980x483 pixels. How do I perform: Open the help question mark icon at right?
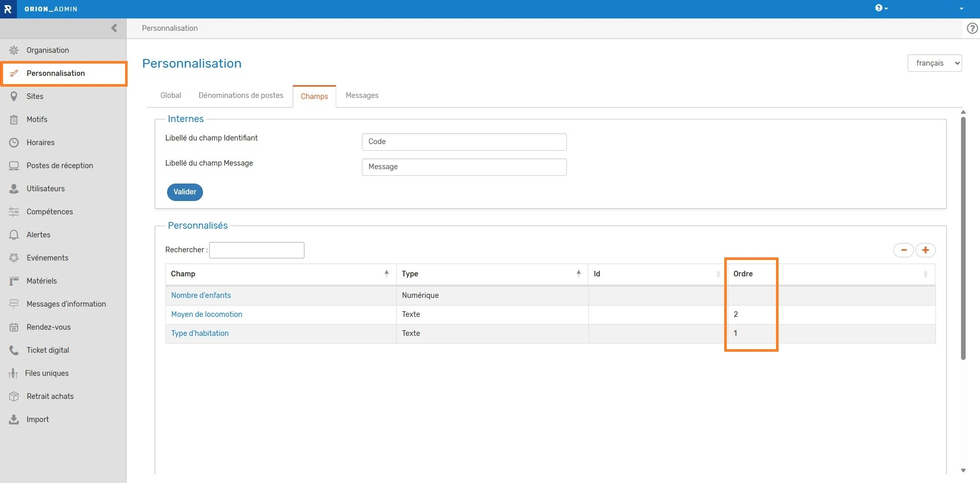(972, 29)
